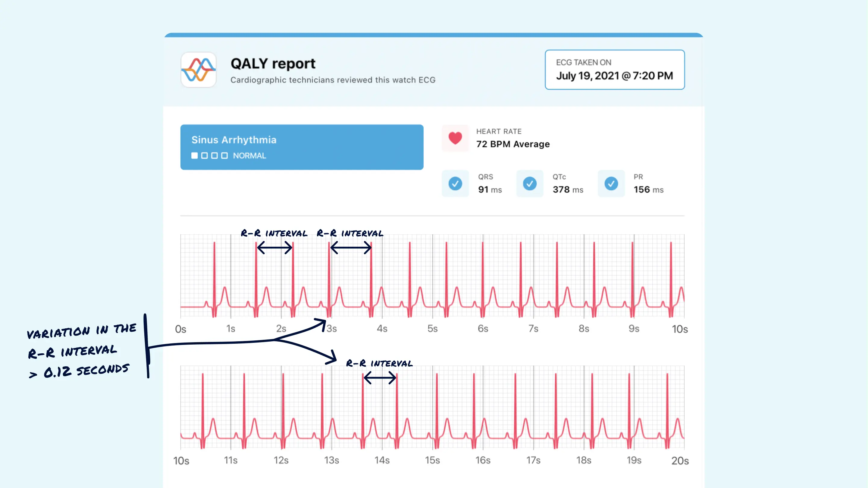Screen dimensions: 868x488
Task: Toggle the fourth NORMAL severity square
Action: click(224, 155)
